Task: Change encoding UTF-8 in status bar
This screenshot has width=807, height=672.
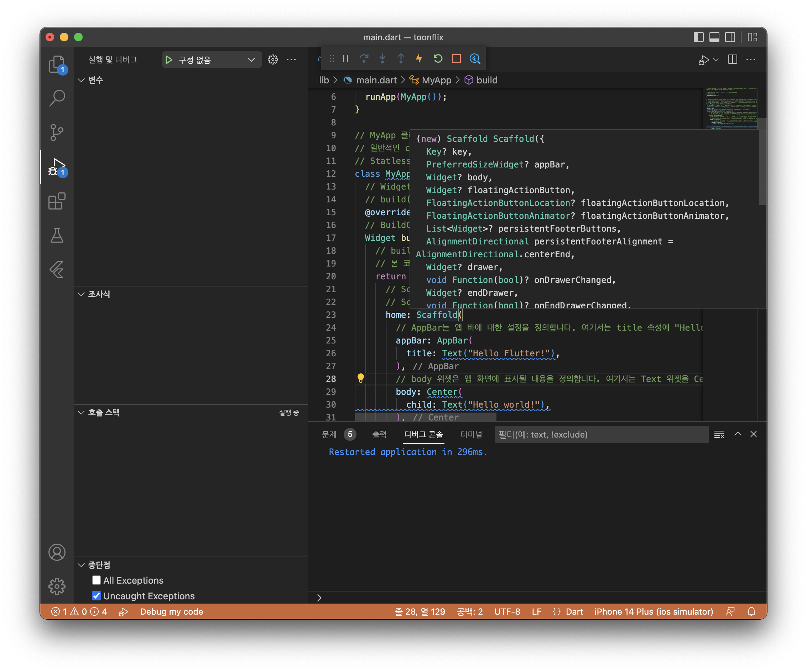Action: [x=507, y=612]
